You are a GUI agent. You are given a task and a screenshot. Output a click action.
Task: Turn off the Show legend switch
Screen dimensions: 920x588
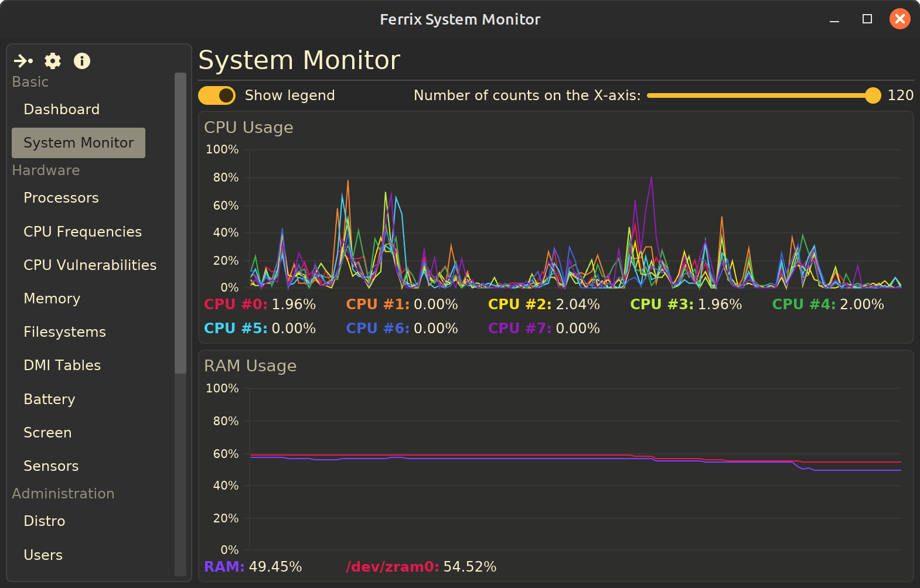(217, 95)
